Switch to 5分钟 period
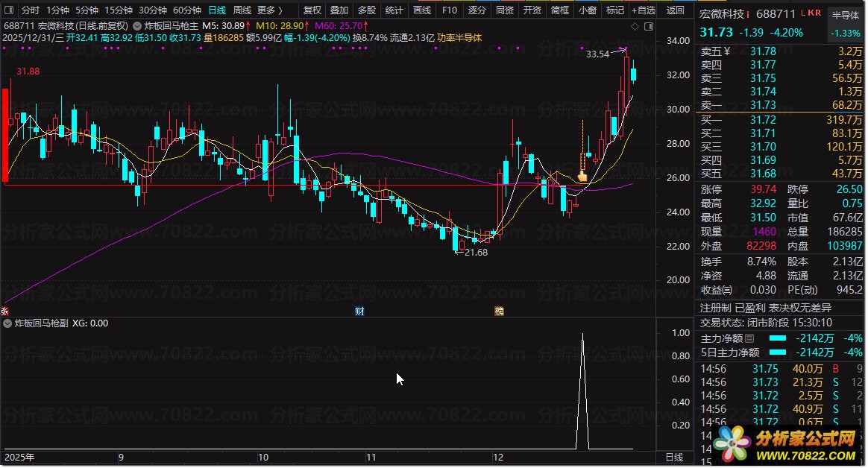 [x=87, y=10]
